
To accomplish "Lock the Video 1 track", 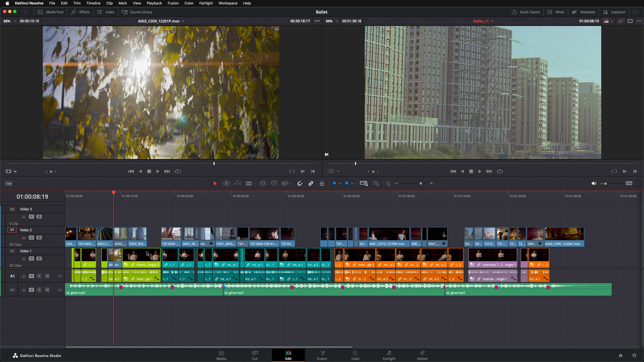I will 24,259.
